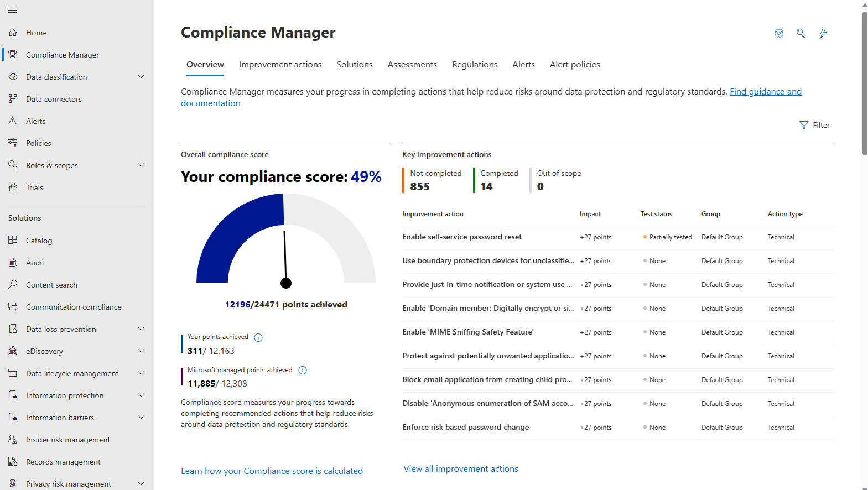Image resolution: width=868 pixels, height=490 pixels.
Task: Click the Home icon in sidebar
Action: [x=13, y=33]
